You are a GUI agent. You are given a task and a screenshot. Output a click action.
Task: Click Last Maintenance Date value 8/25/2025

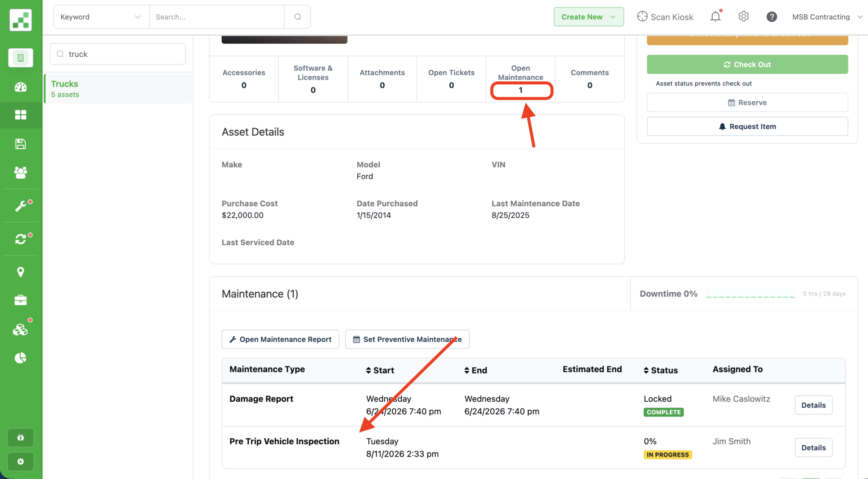coord(510,215)
